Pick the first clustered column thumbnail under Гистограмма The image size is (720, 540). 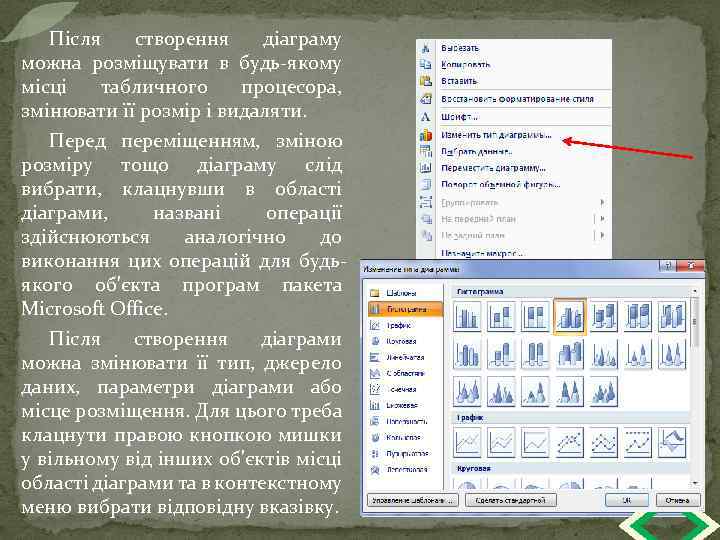pos(467,316)
